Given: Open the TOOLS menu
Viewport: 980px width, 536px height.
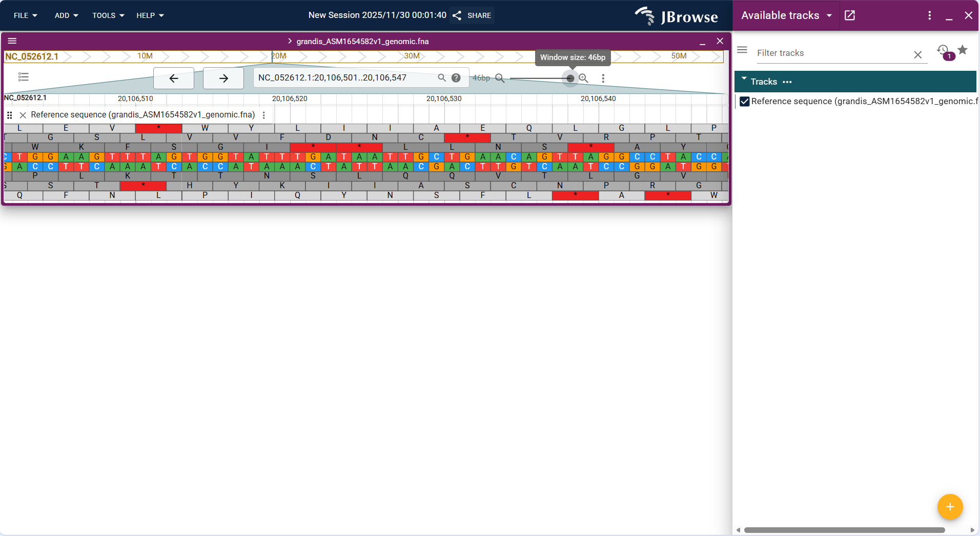Looking at the screenshot, I should click(x=107, y=15).
